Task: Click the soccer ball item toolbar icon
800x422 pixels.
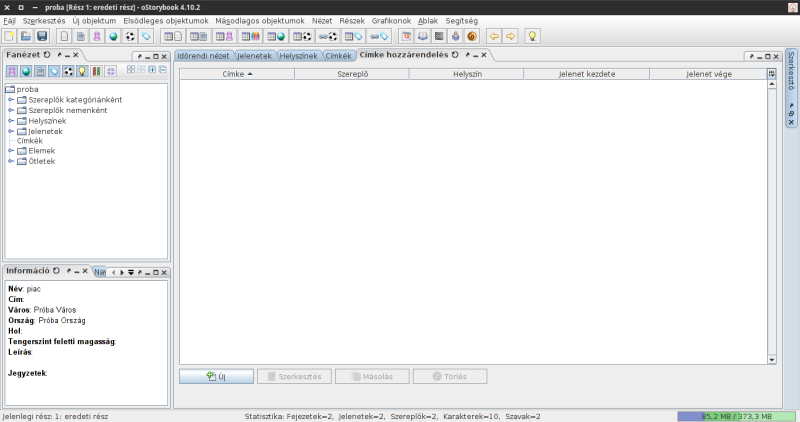Action: [x=130, y=36]
